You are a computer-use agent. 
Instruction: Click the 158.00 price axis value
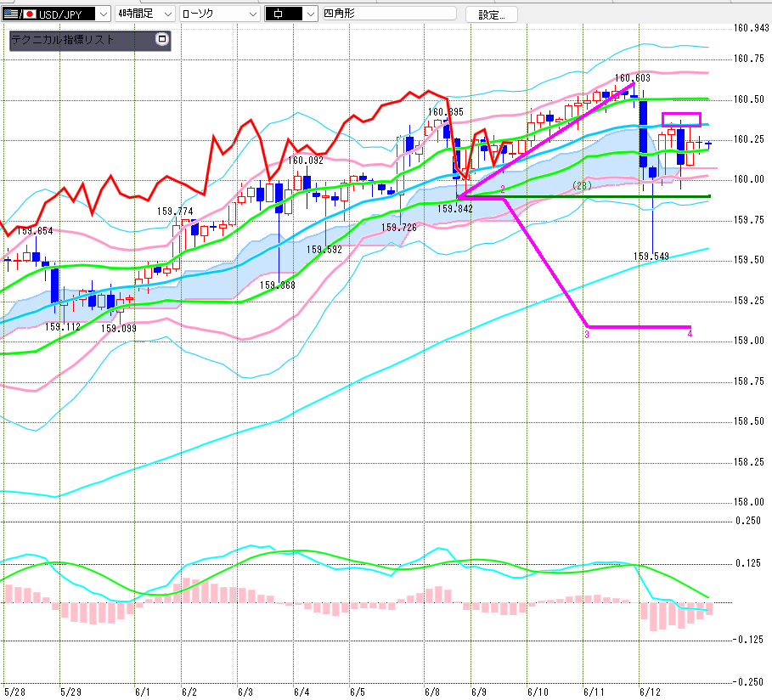click(x=749, y=502)
